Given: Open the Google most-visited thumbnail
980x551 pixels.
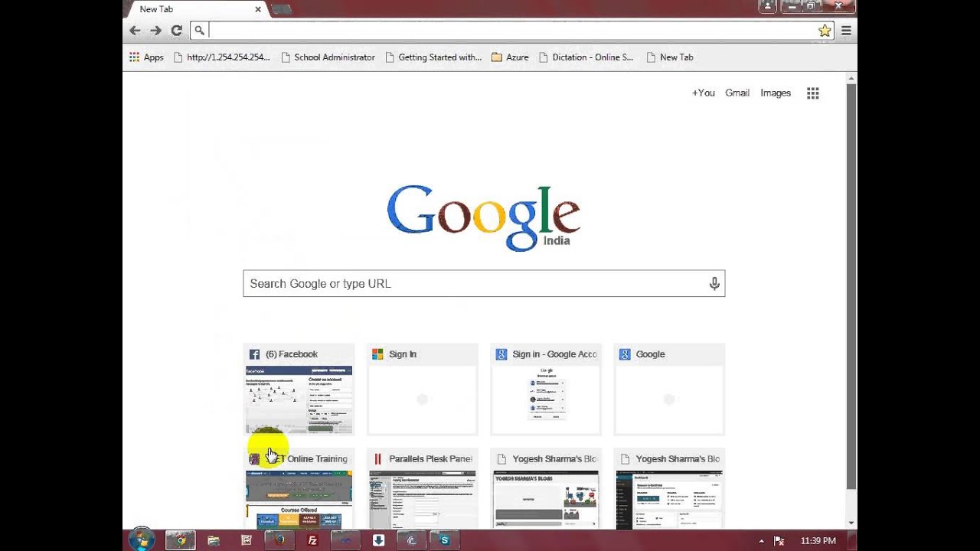Looking at the screenshot, I should click(669, 390).
